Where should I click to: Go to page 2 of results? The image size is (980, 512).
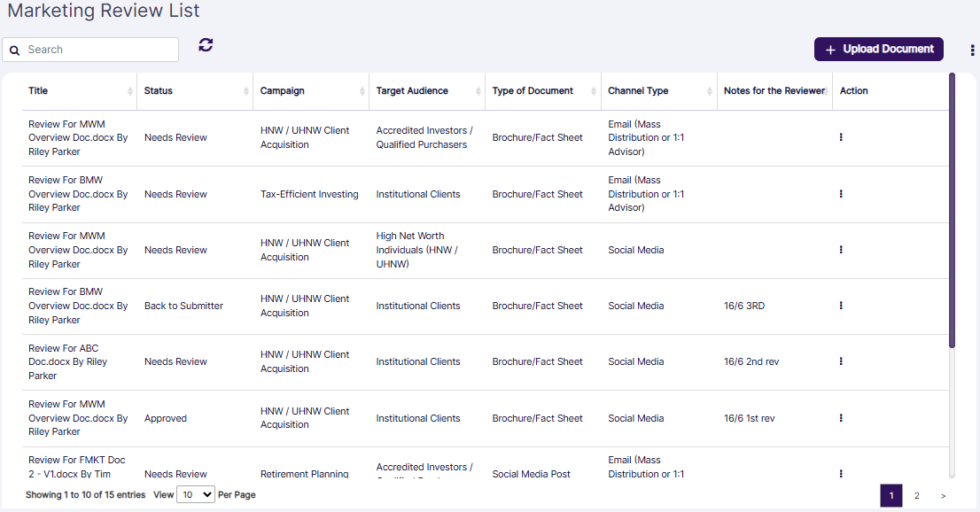(917, 495)
